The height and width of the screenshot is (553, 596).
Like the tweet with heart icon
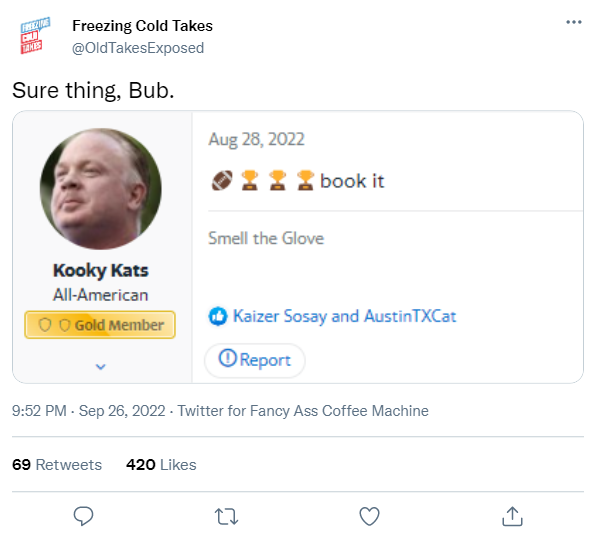369,516
